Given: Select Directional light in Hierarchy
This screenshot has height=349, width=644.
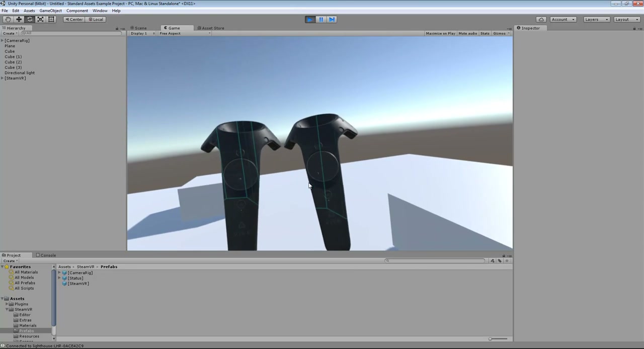Looking at the screenshot, I should [x=20, y=73].
